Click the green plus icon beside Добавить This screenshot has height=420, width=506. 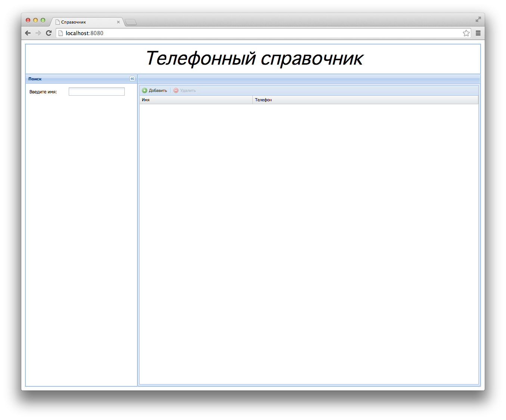pos(144,90)
